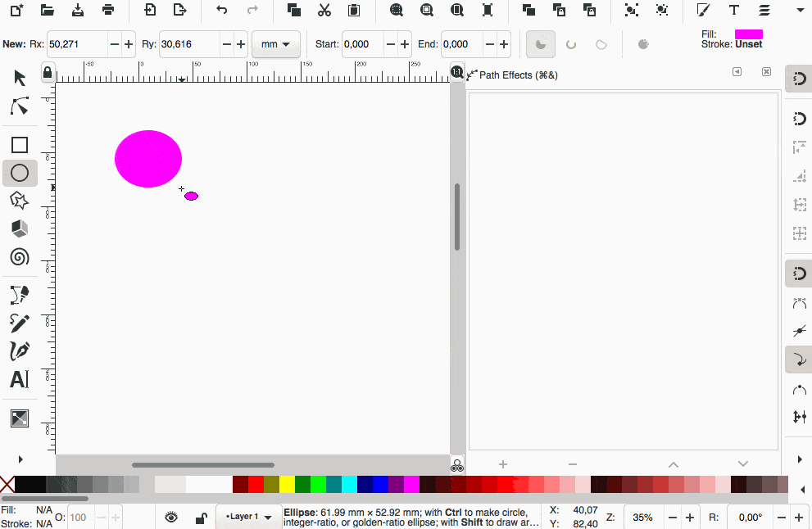
Task: Select the Ellipse tool
Action: pyautogui.click(x=20, y=173)
